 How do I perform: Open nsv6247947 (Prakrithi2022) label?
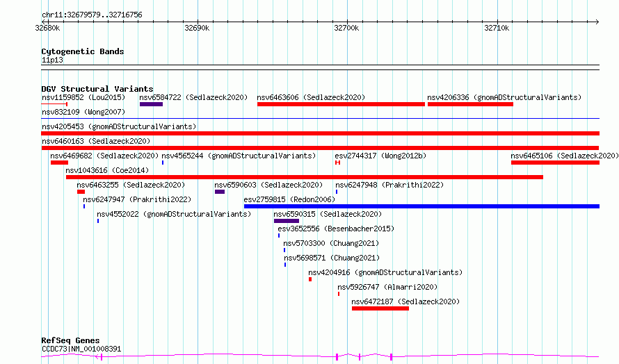coord(137,199)
